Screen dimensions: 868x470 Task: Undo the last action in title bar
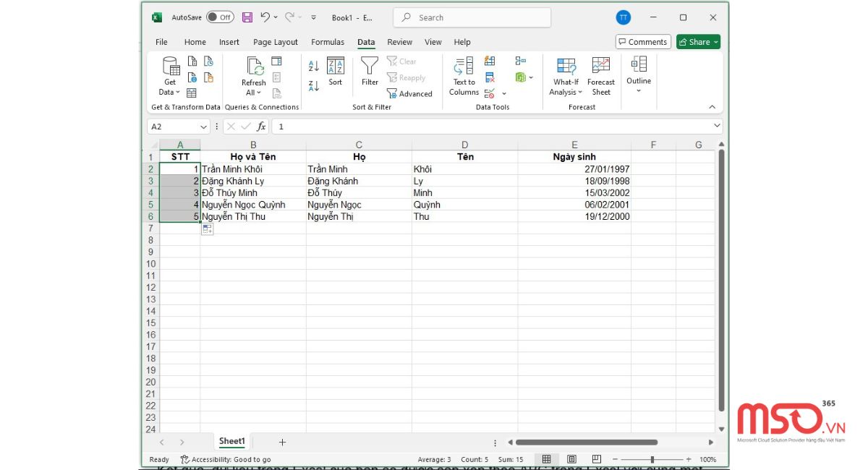(265, 17)
